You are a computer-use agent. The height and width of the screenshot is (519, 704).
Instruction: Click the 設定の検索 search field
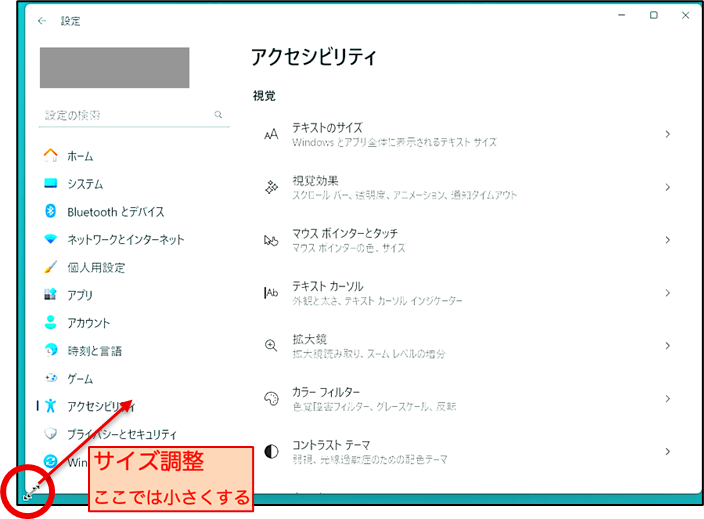point(125,116)
